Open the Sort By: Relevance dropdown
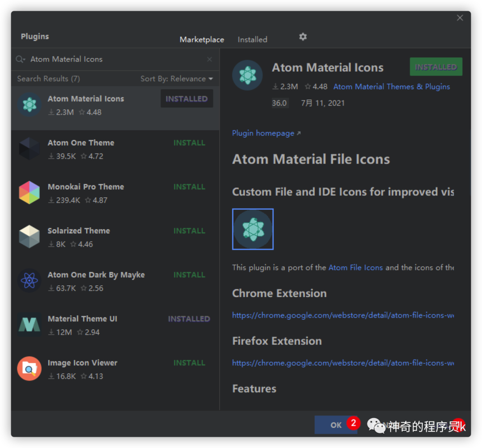The height and width of the screenshot is (448, 482). click(x=177, y=78)
